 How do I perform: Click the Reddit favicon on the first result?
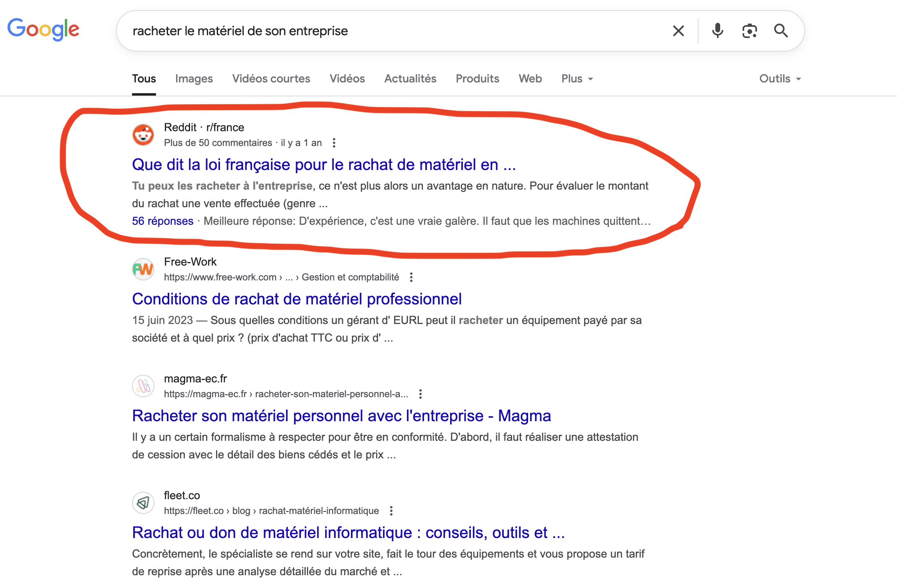[143, 135]
